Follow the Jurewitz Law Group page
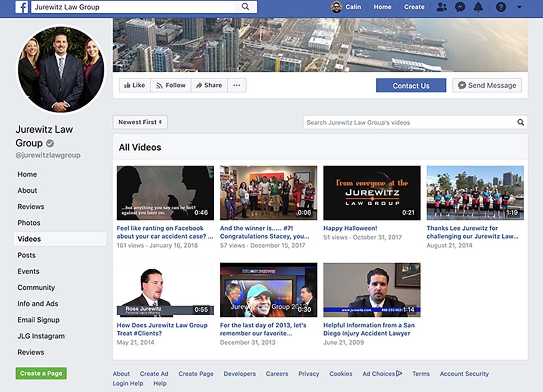This screenshot has height=392, width=543. click(x=171, y=85)
